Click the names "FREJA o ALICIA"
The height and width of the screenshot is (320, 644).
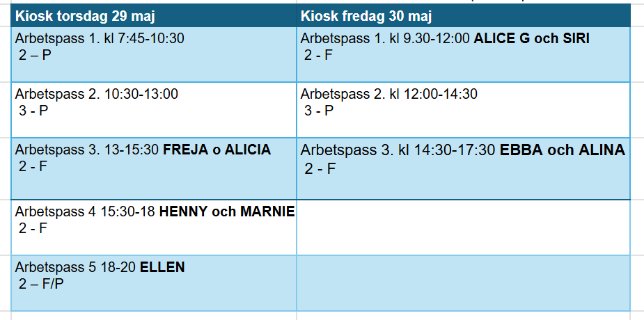pos(217,150)
